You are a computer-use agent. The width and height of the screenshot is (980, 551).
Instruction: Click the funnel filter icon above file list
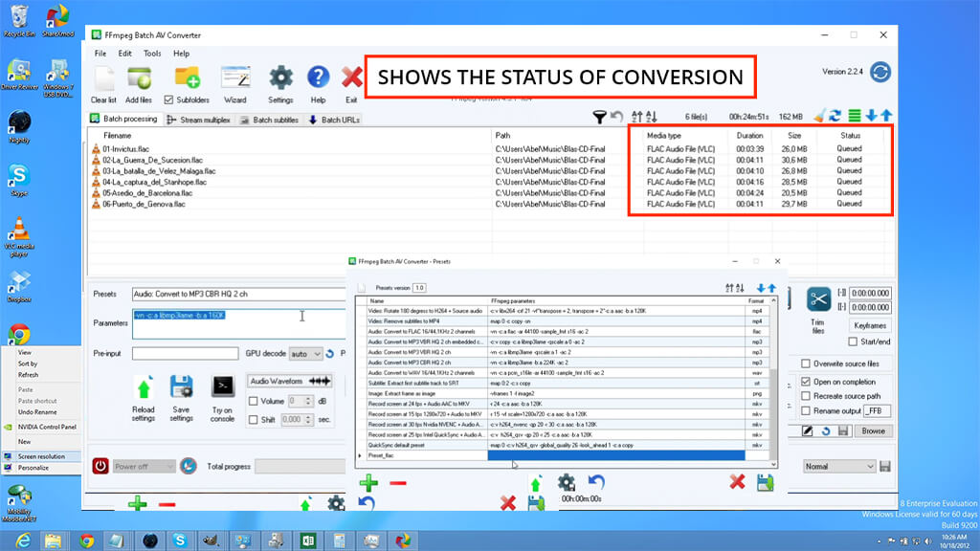click(x=599, y=116)
